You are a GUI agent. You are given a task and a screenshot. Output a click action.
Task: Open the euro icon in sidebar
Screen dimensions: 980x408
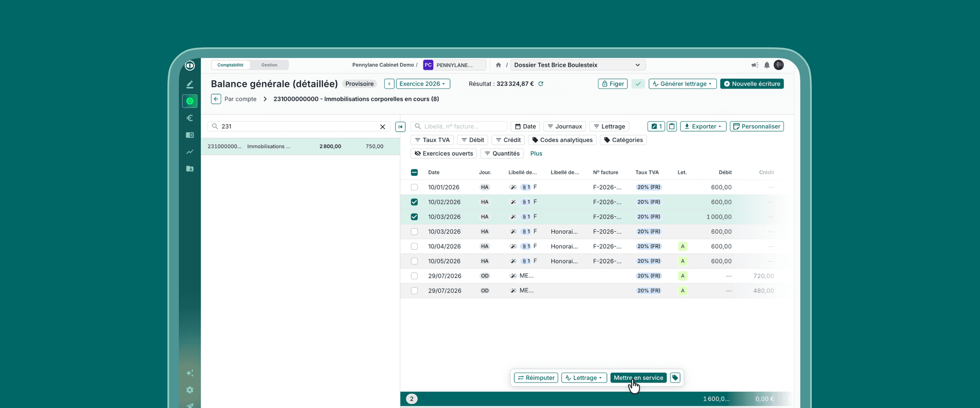click(x=190, y=118)
